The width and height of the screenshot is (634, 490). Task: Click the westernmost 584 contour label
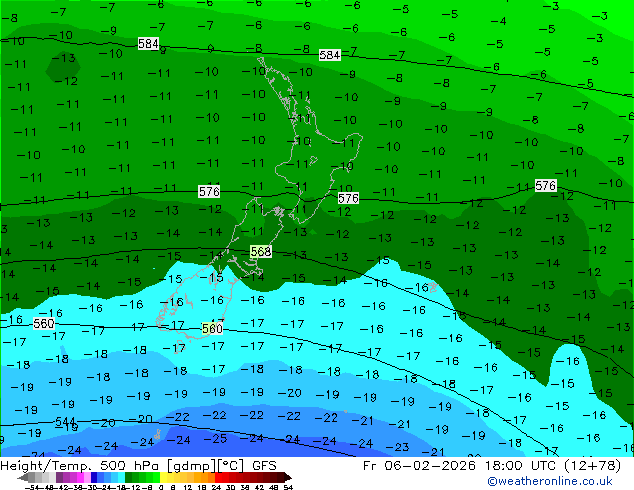148,43
